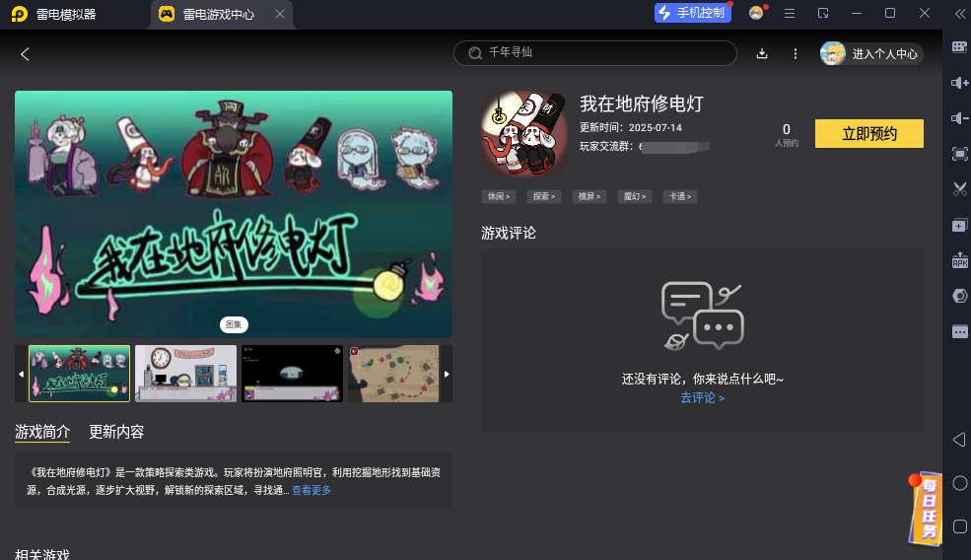Expand description with 查看更多

(x=311, y=490)
